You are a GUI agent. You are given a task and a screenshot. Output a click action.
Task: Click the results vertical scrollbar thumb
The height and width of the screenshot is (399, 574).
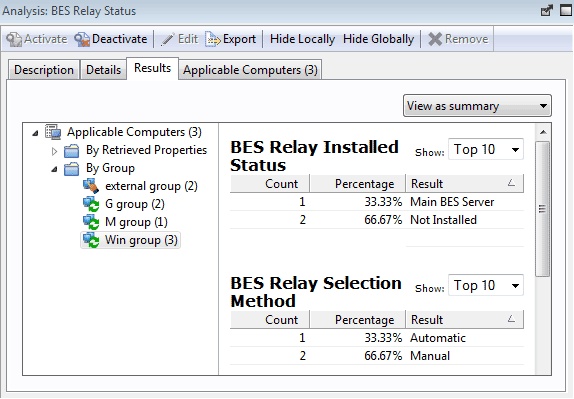pyautogui.click(x=543, y=209)
